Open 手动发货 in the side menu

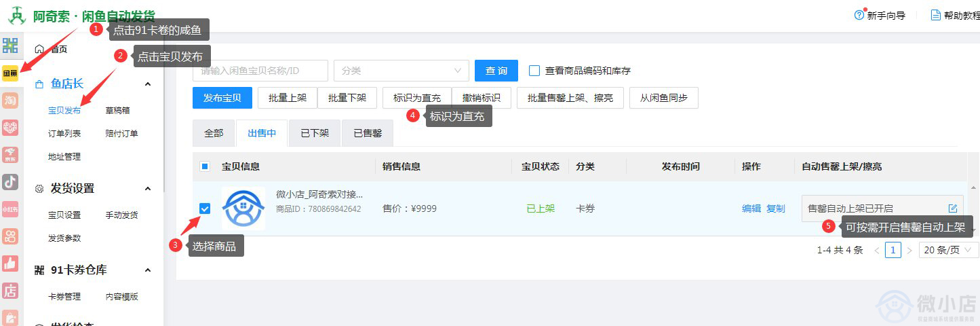pos(121,215)
